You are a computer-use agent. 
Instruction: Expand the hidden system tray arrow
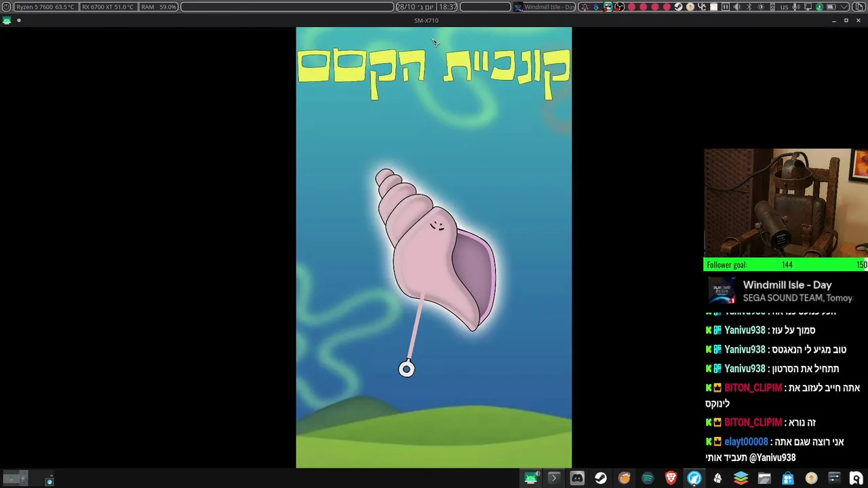[844, 7]
